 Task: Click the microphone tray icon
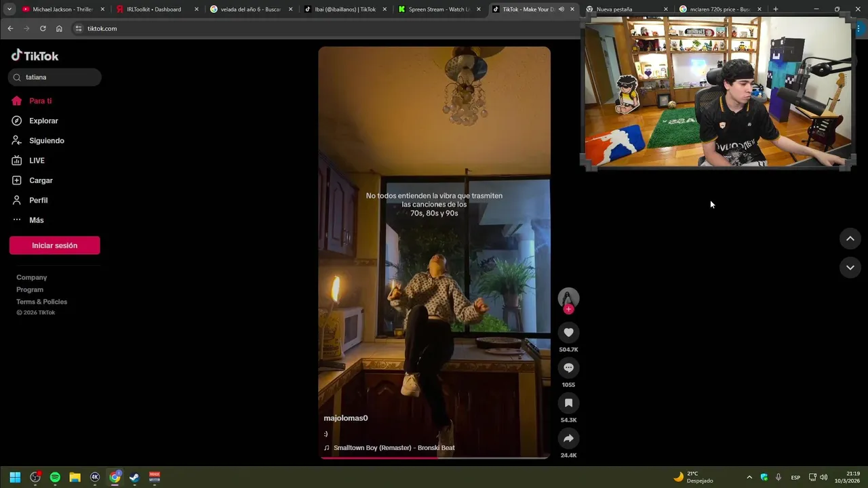[778, 477]
